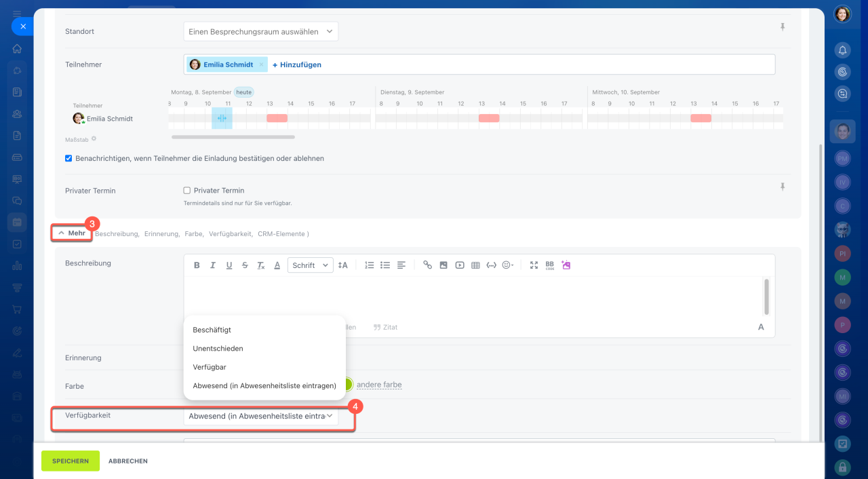
Task: Apply strikethrough in description editor
Action: (x=245, y=265)
